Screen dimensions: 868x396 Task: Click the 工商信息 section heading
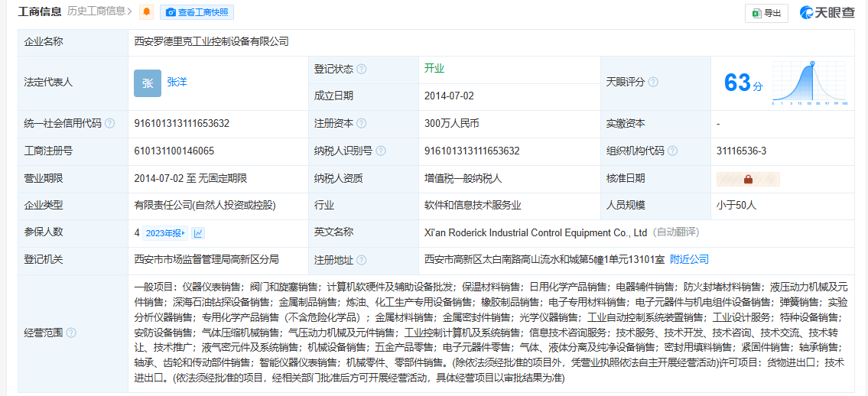41,11
